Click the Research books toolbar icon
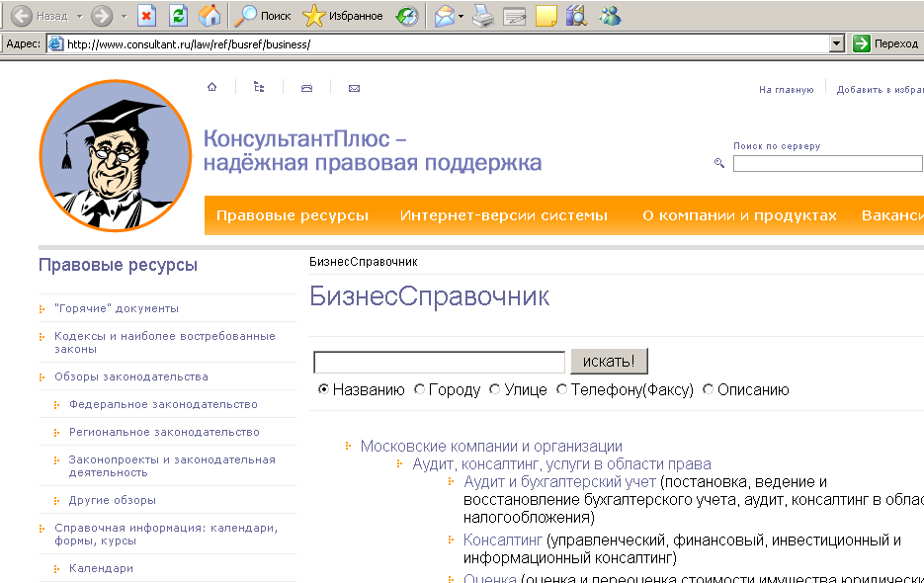Image resolution: width=924 pixels, height=583 pixels. [x=577, y=16]
